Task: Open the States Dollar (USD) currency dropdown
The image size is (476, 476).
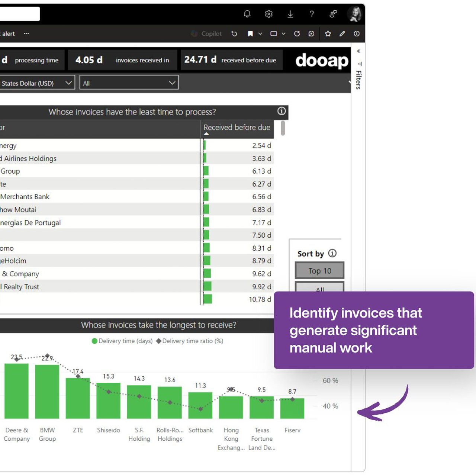Action: point(36,83)
